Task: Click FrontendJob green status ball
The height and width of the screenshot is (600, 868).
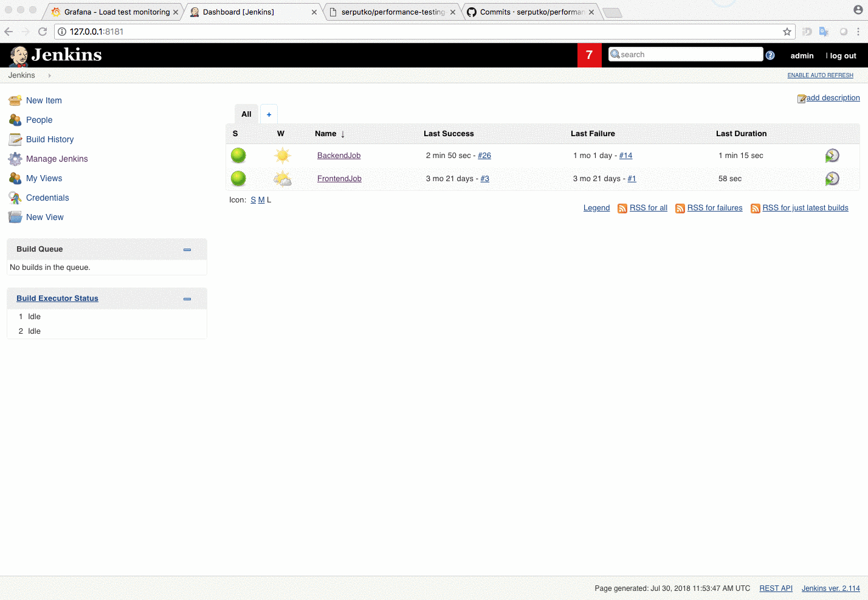Action: click(238, 179)
